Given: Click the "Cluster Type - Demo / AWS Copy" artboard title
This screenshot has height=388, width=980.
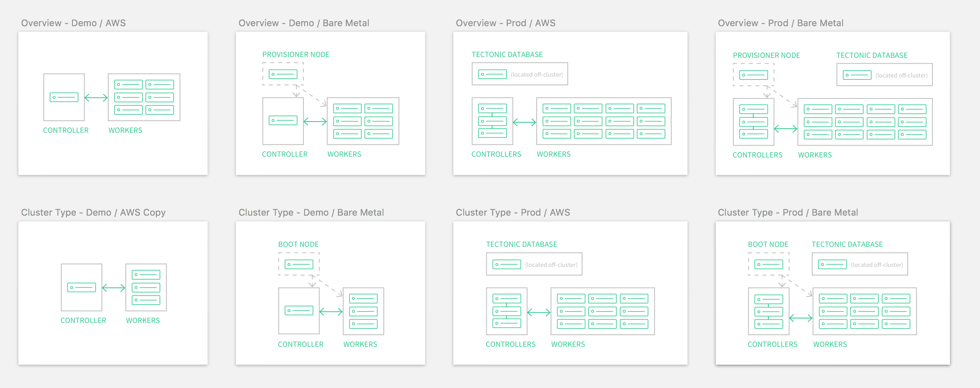Looking at the screenshot, I should (x=93, y=213).
